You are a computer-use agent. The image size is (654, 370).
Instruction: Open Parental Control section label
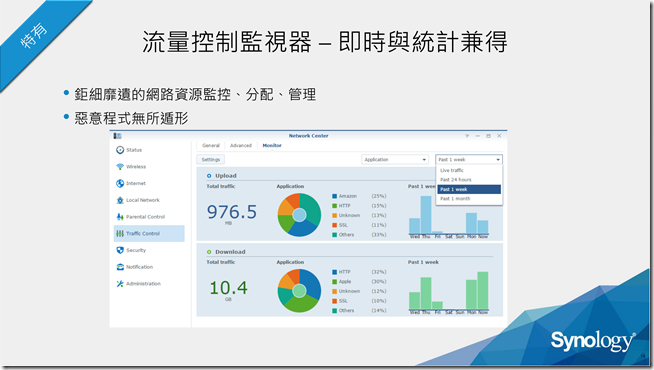tap(145, 216)
